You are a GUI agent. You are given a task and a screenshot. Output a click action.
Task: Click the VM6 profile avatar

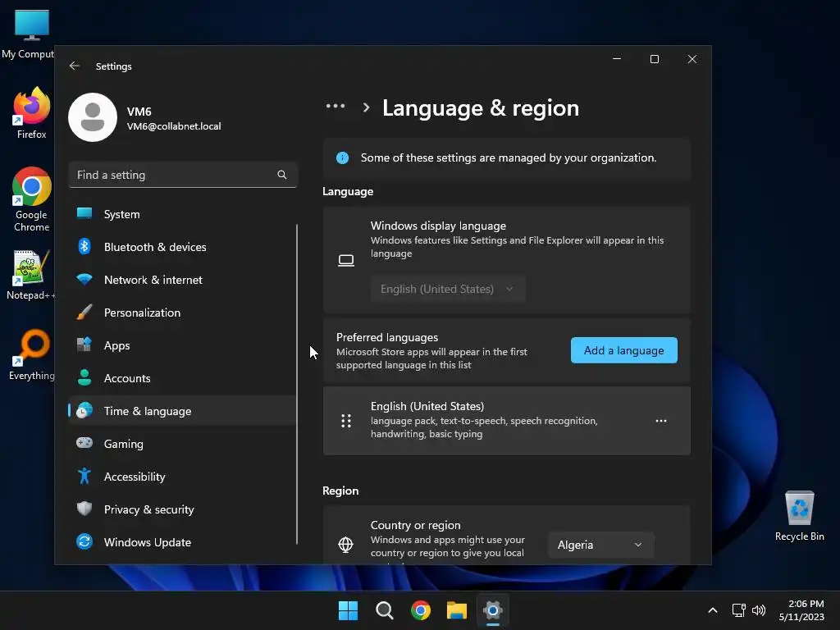(93, 117)
